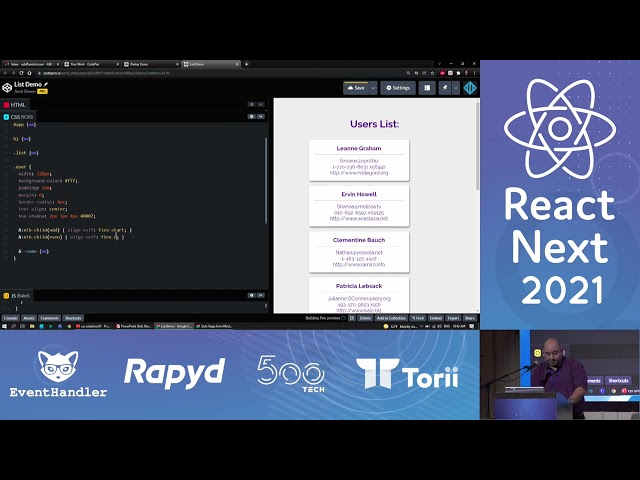Open the Embed option
The width and height of the screenshot is (640, 480).
436,318
